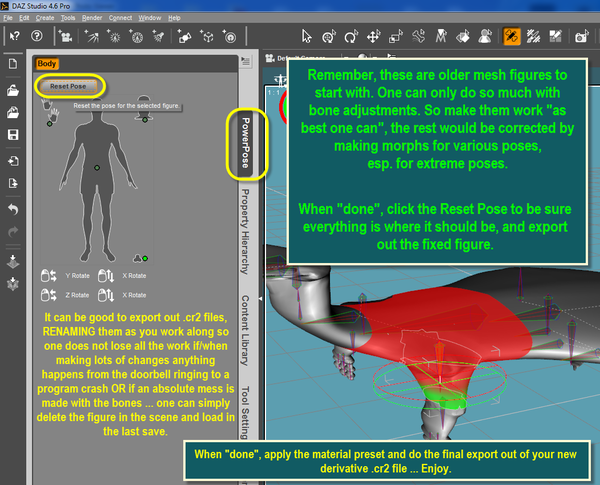
Task: Switch to the PowerPose side tab
Action: pyautogui.click(x=246, y=143)
